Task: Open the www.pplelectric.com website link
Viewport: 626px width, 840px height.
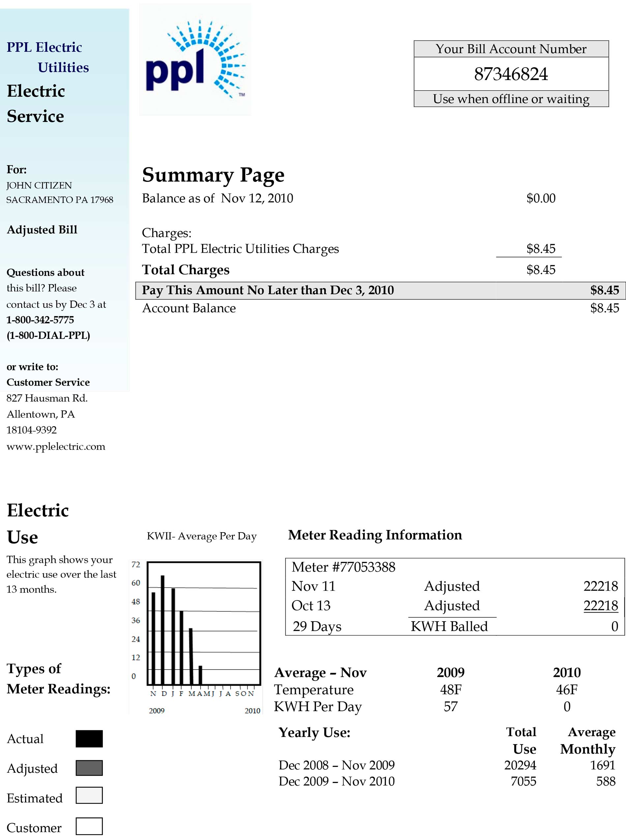Action: (x=56, y=446)
